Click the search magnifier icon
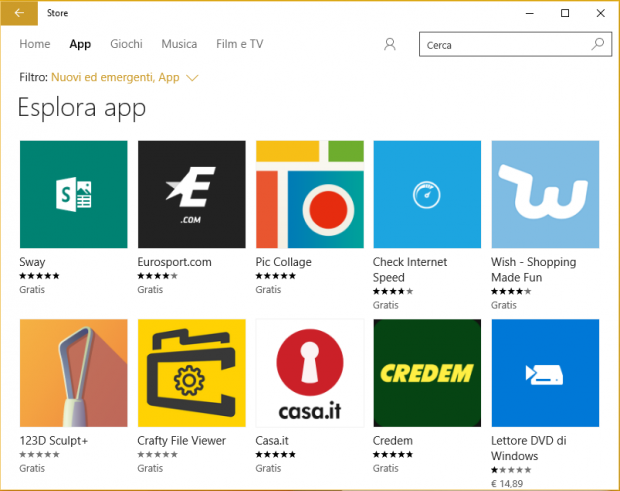Viewport: 620px width, 491px height. (x=597, y=44)
